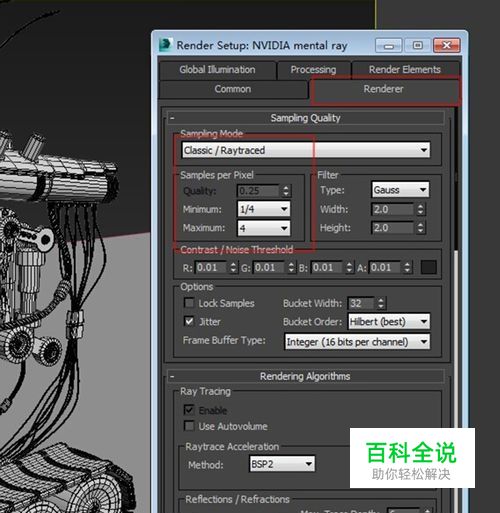Open the Render Elements tab
This screenshot has width=500, height=513.
[x=405, y=70]
